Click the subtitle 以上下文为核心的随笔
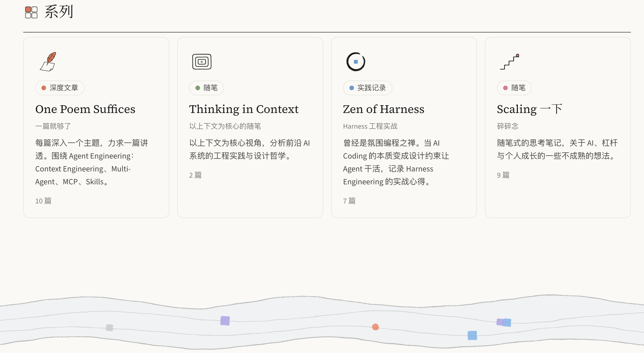 [225, 126]
